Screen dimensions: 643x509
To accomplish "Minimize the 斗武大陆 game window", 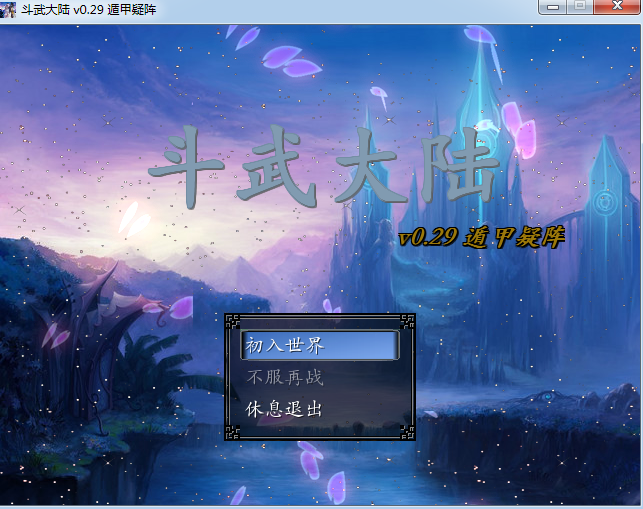I will point(555,7).
